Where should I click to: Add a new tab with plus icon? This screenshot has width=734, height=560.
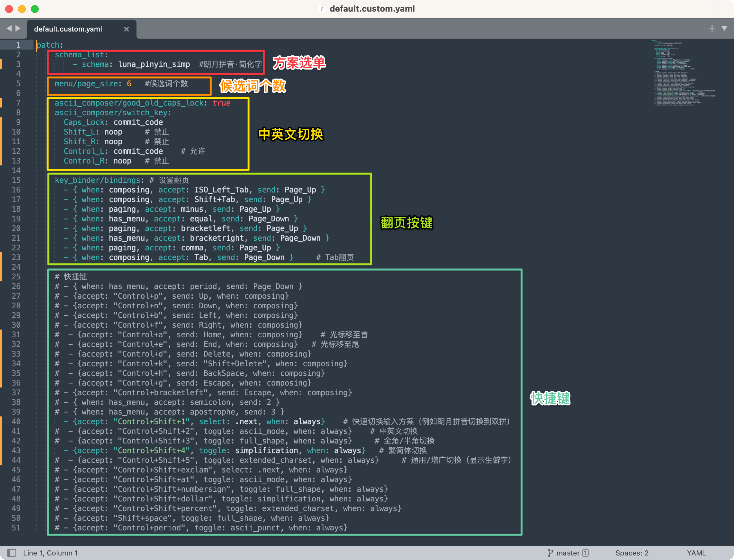pyautogui.click(x=712, y=29)
